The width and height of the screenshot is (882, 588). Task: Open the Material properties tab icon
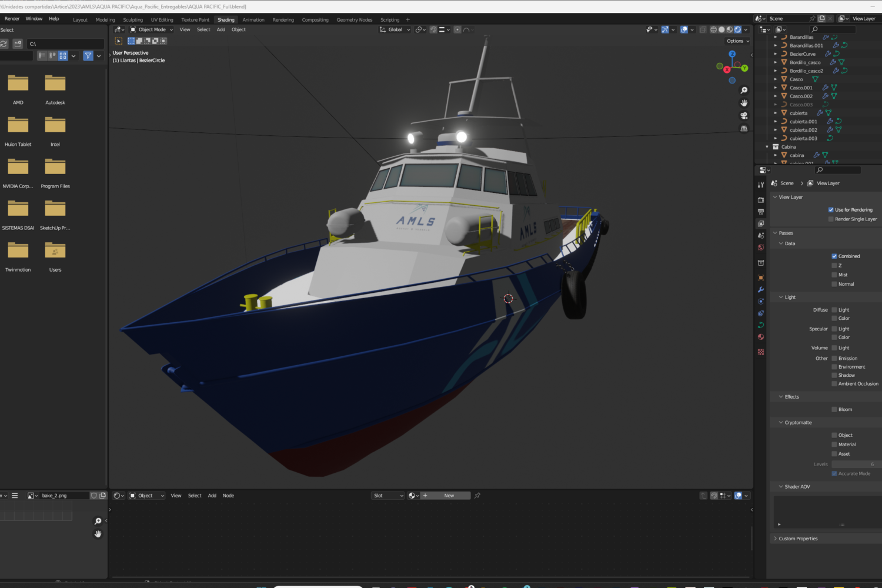761,337
